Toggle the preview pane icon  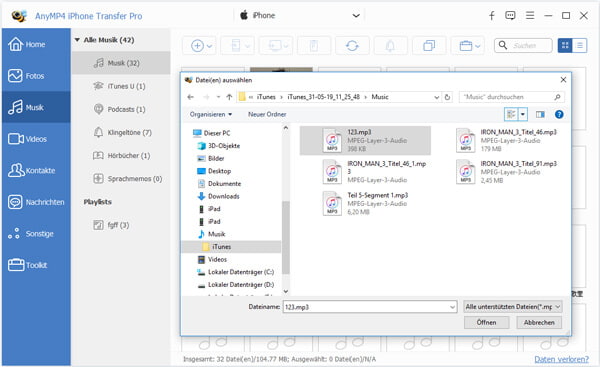[540, 114]
